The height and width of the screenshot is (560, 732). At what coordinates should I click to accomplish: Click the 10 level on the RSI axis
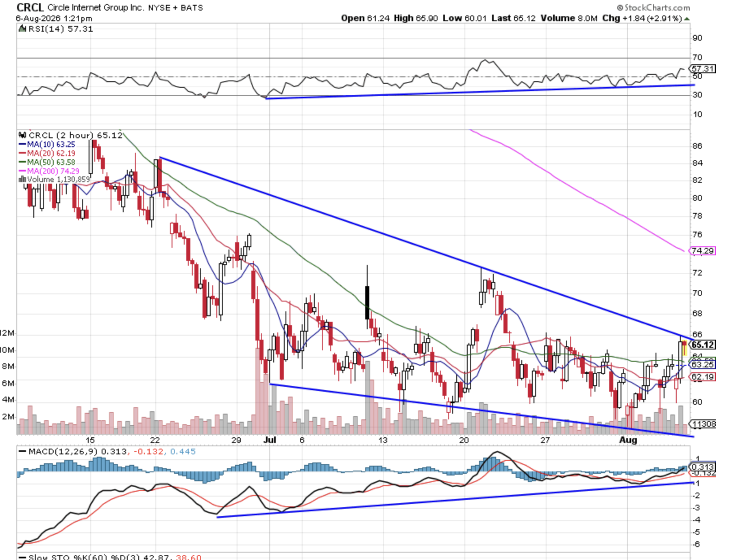pyautogui.click(x=697, y=114)
